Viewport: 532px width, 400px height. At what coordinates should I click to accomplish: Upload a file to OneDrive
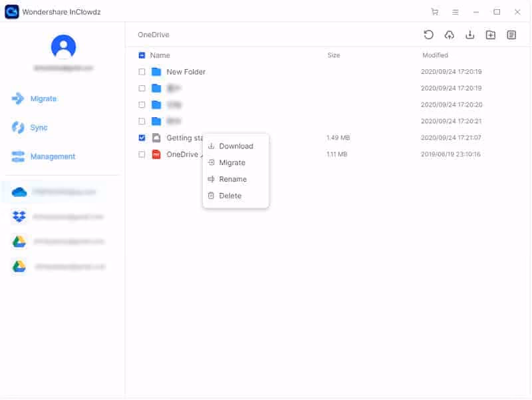pyautogui.click(x=449, y=34)
